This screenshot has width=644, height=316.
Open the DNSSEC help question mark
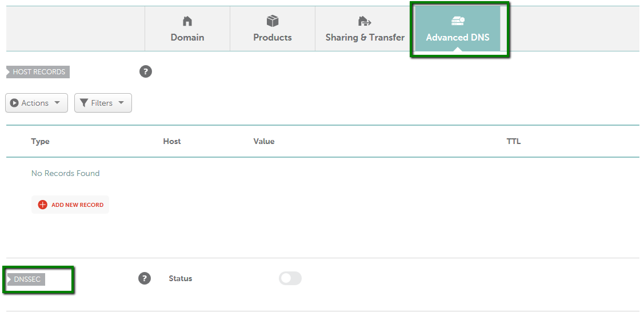tap(145, 278)
